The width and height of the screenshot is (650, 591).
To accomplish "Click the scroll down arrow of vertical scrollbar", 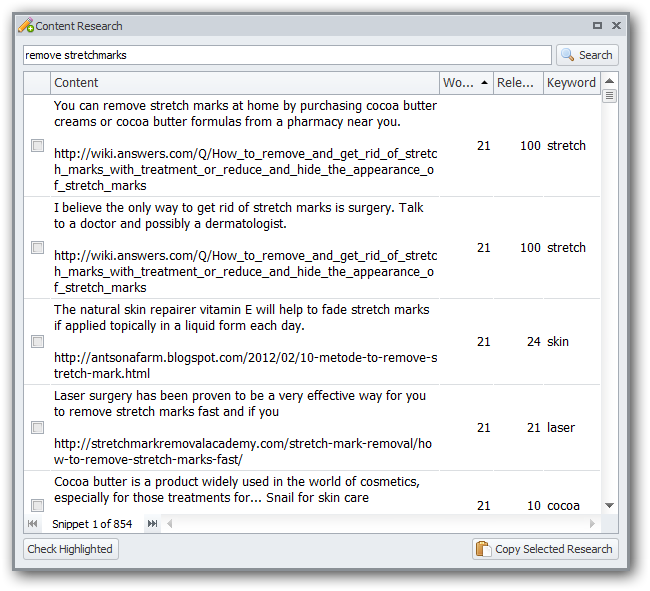I will point(609,505).
